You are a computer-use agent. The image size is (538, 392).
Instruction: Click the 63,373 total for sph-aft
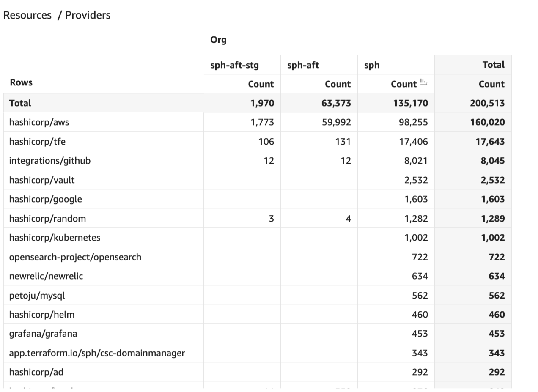(336, 103)
